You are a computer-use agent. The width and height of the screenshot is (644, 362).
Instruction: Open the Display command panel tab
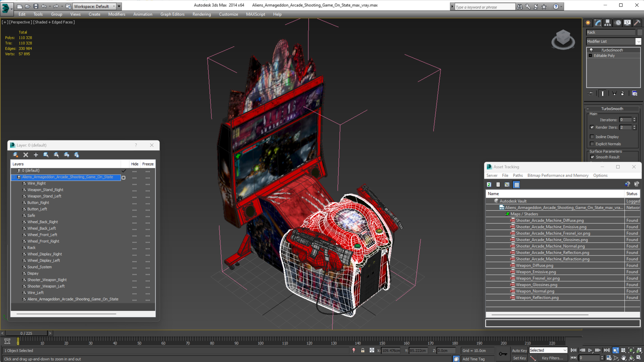(627, 23)
